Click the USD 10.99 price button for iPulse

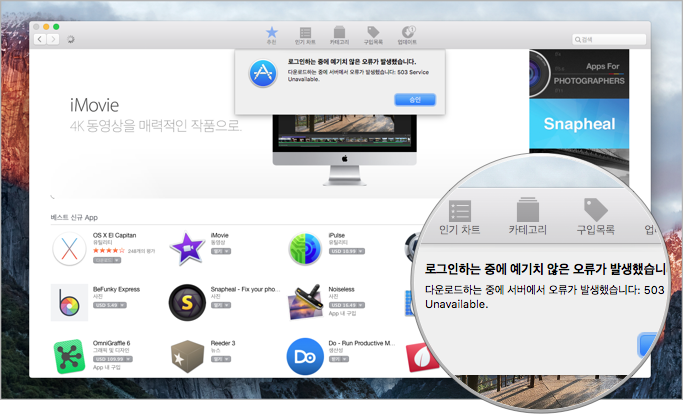pos(346,251)
